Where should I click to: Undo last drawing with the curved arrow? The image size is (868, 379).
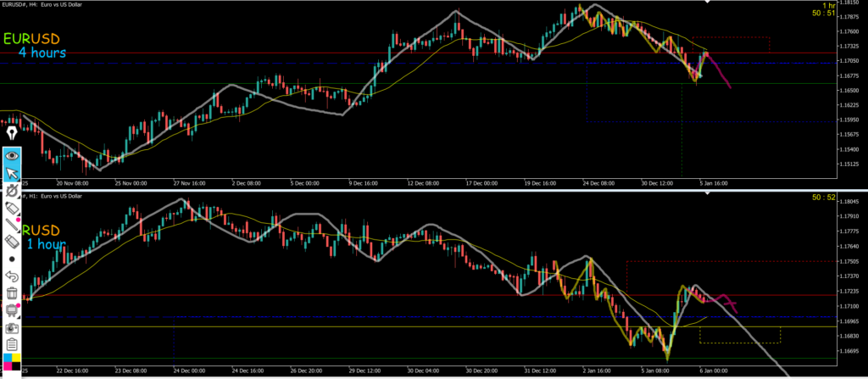coord(13,276)
